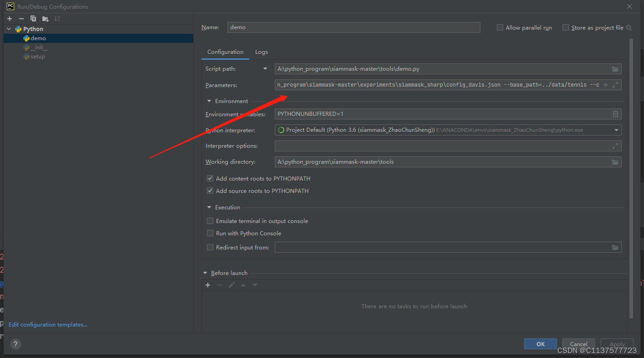Open help via the question mark
Image resolution: width=644 pixels, height=358 pixels.
coord(15,344)
